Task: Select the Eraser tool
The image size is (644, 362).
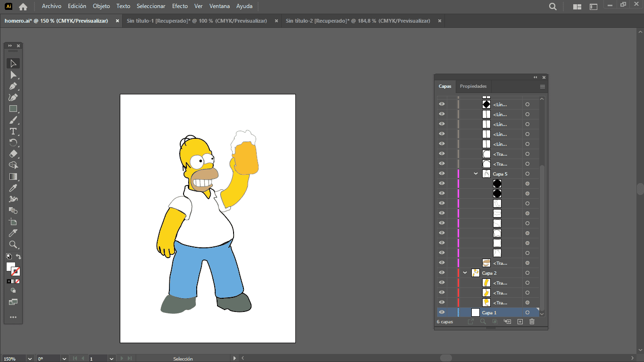Action: pos(13,154)
